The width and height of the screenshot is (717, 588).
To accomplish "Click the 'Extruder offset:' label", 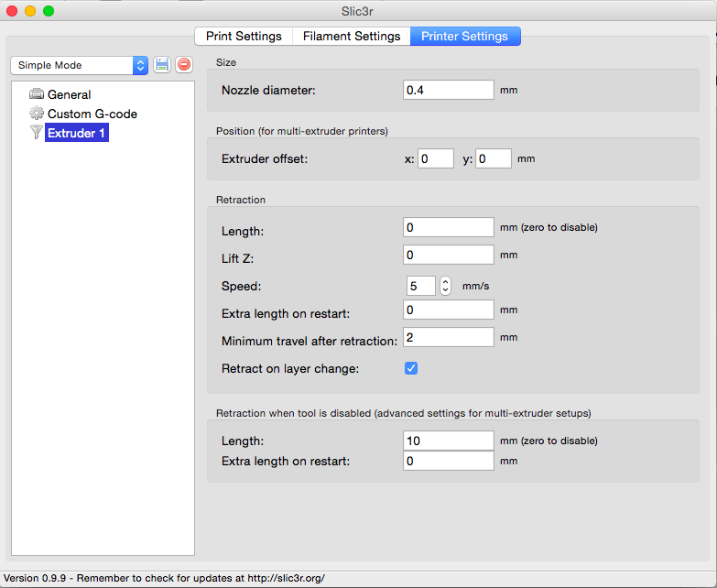I will (x=265, y=158).
